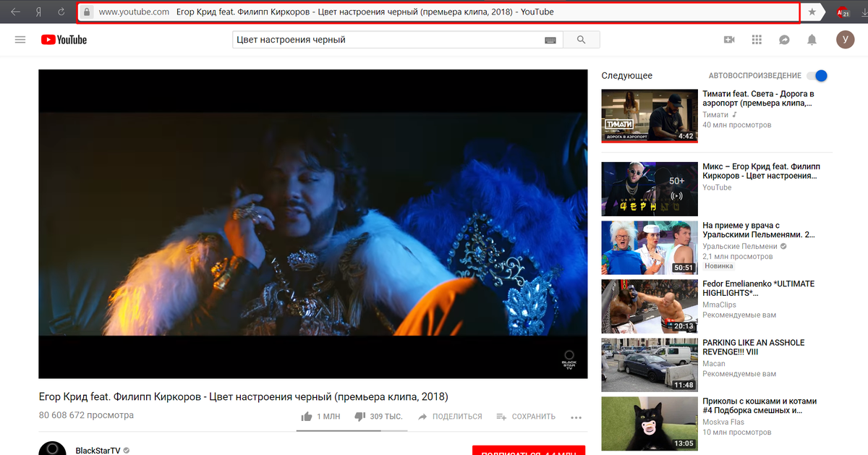Save video to playlist СОХРАНИТЬ
This screenshot has height=455, width=868.
click(x=526, y=417)
